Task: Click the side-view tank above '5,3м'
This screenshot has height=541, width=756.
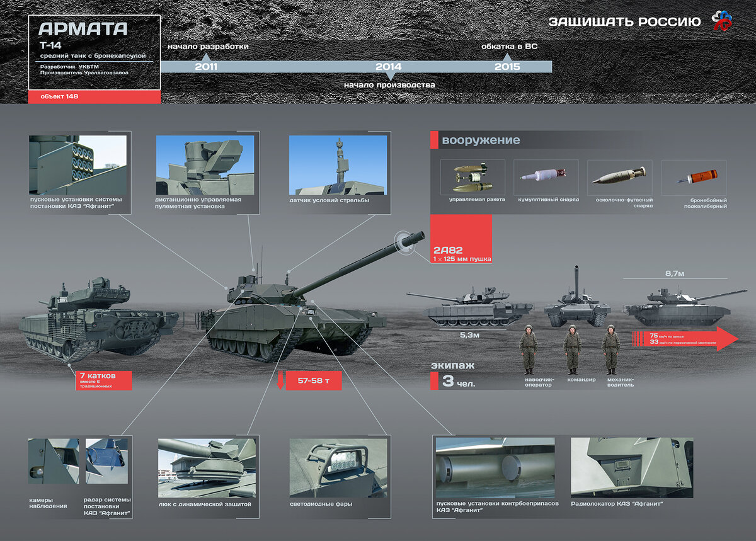Action: click(469, 306)
